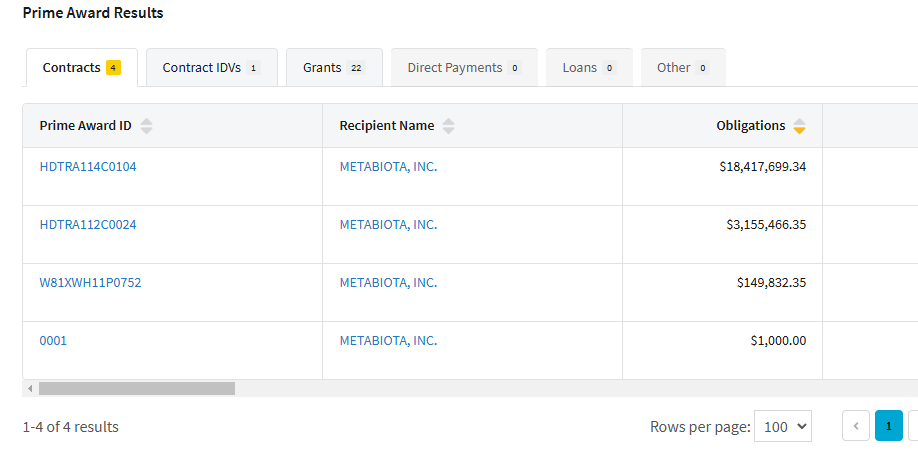This screenshot has height=461, width=918.
Task: Click the 1-4 of 4 results text
Action: 71,427
